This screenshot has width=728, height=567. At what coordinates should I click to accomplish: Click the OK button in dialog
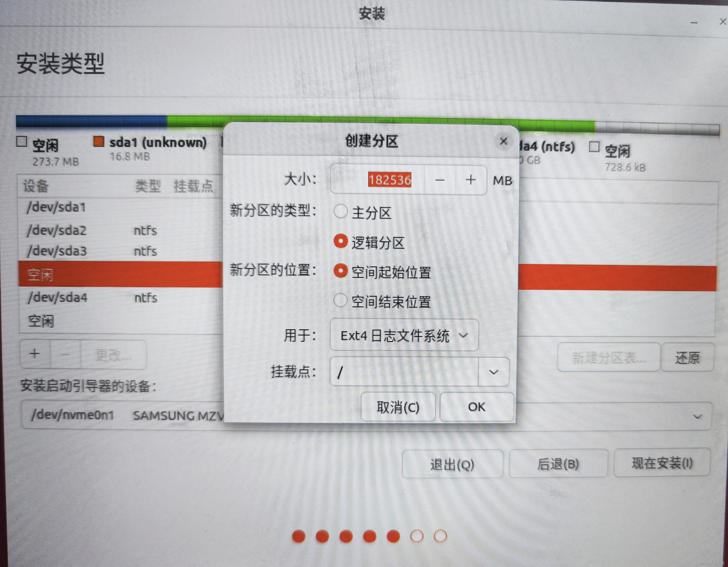tap(477, 407)
